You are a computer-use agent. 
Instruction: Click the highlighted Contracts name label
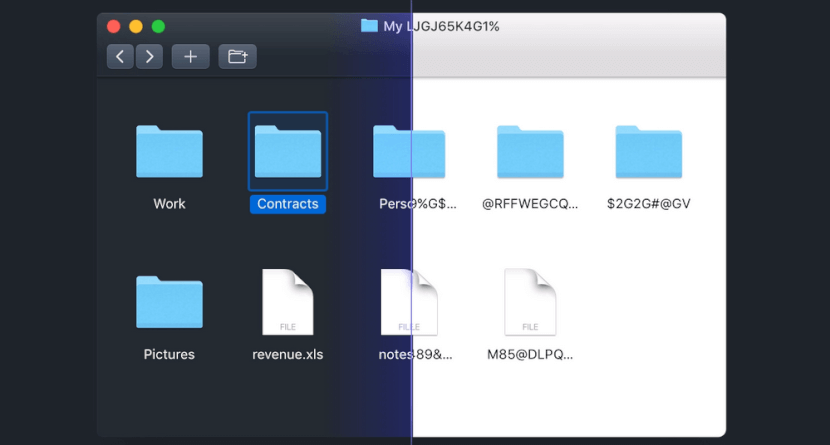pos(287,204)
